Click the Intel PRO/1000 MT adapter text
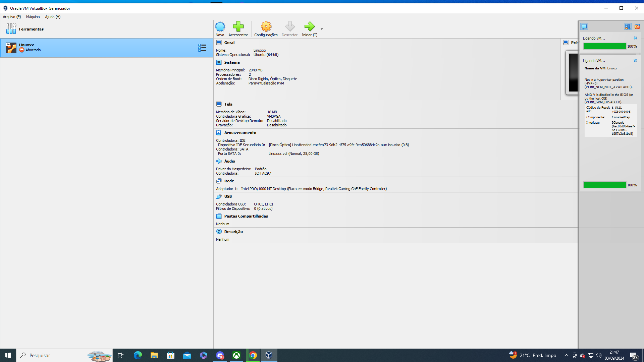644x362 pixels. (x=314, y=189)
